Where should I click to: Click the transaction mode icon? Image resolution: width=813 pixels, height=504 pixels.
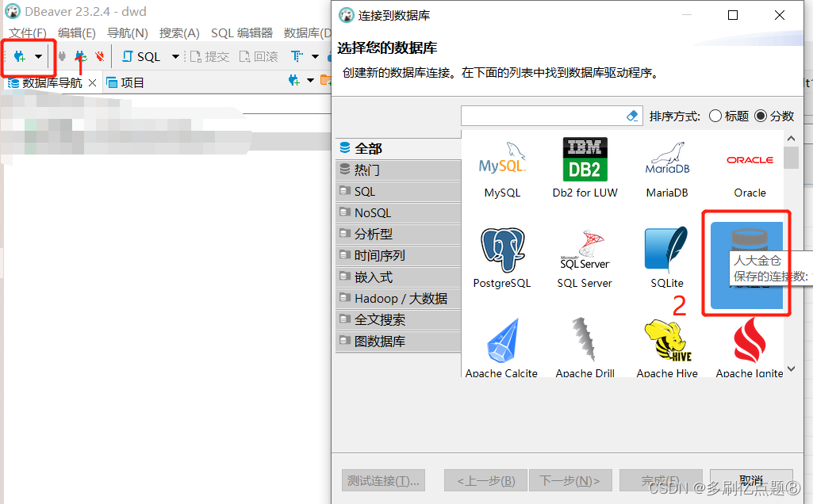coord(297,56)
